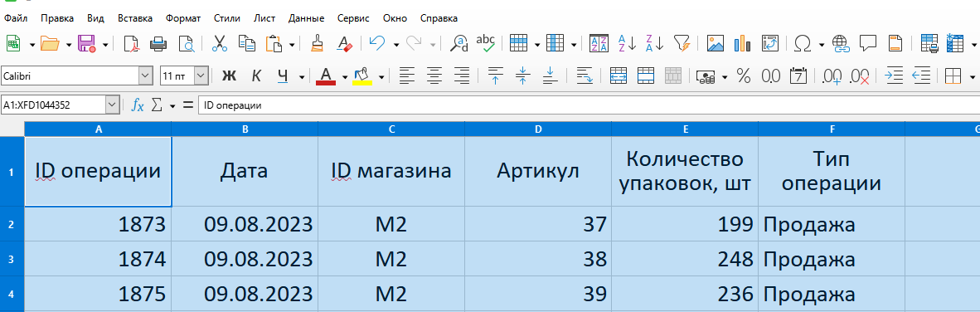Insert a chart
Image resolution: width=980 pixels, height=312 pixels.
(x=742, y=43)
